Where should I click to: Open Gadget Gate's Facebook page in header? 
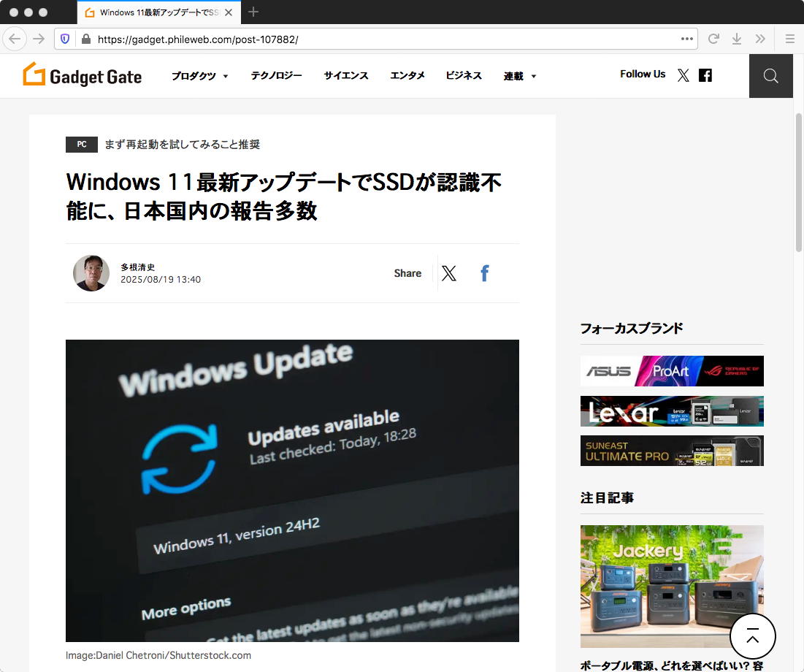coord(705,75)
